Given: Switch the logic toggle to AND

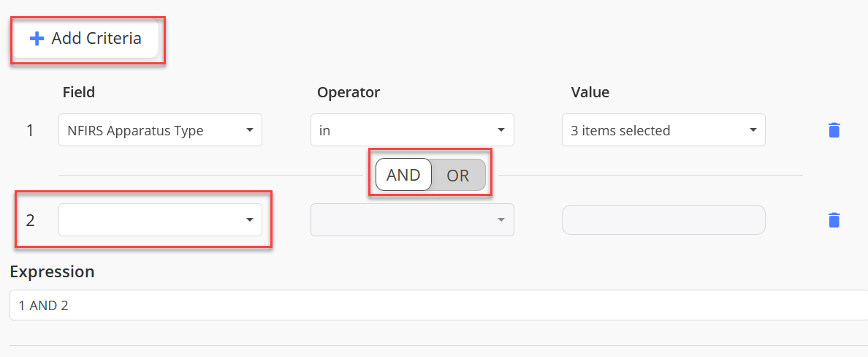Looking at the screenshot, I should [x=403, y=175].
